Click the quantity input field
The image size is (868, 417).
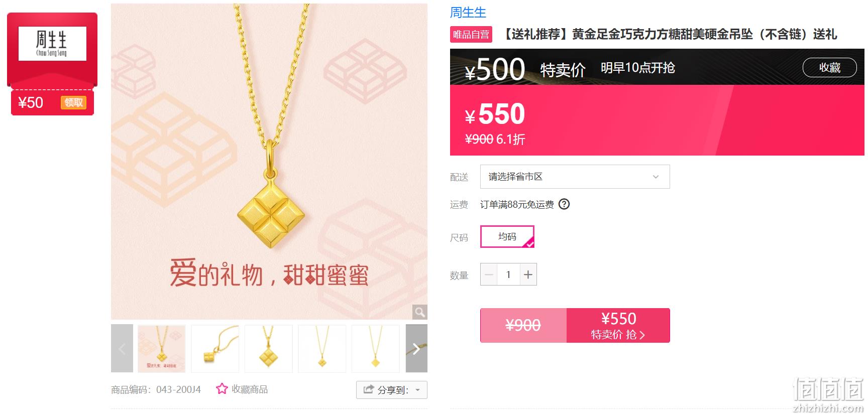[508, 274]
